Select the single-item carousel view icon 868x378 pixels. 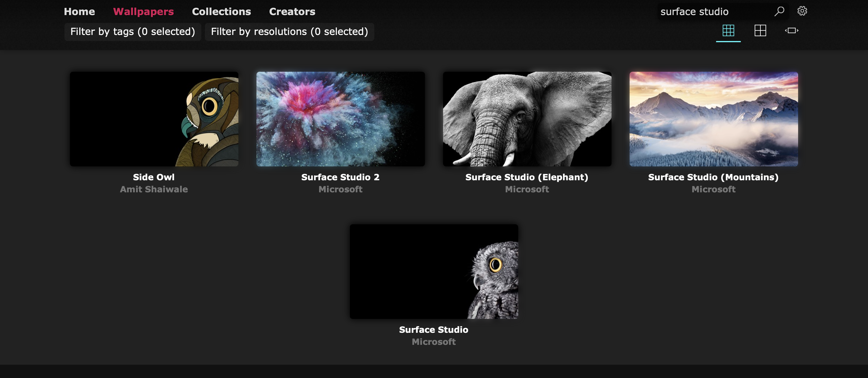coord(791,31)
